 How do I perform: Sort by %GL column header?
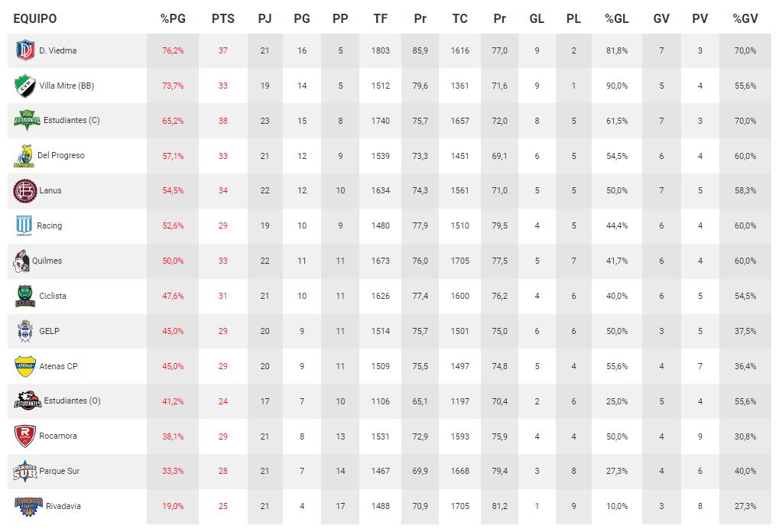[617, 18]
